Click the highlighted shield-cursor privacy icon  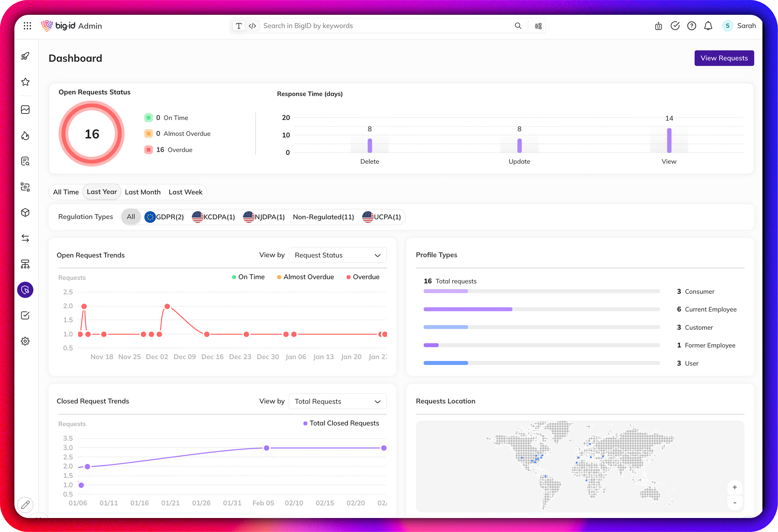pyautogui.click(x=25, y=290)
